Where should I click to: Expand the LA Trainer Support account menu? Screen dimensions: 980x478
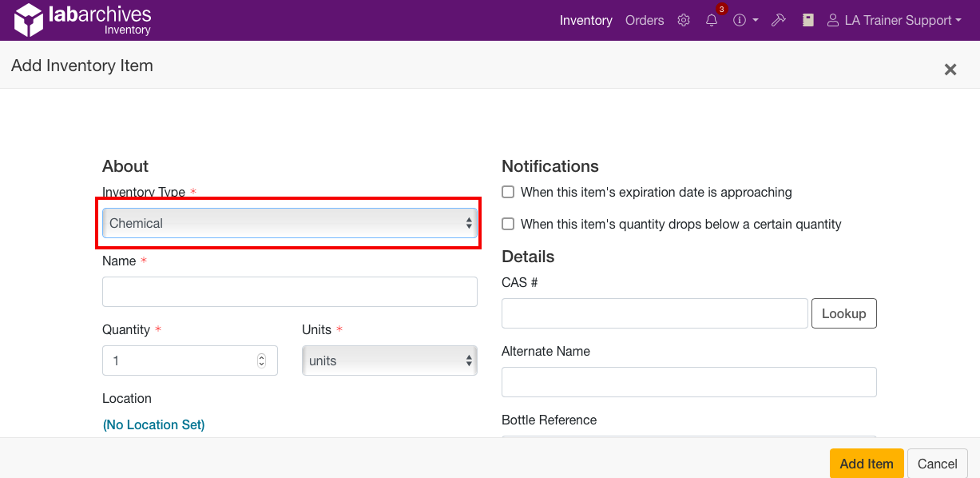click(x=895, y=20)
